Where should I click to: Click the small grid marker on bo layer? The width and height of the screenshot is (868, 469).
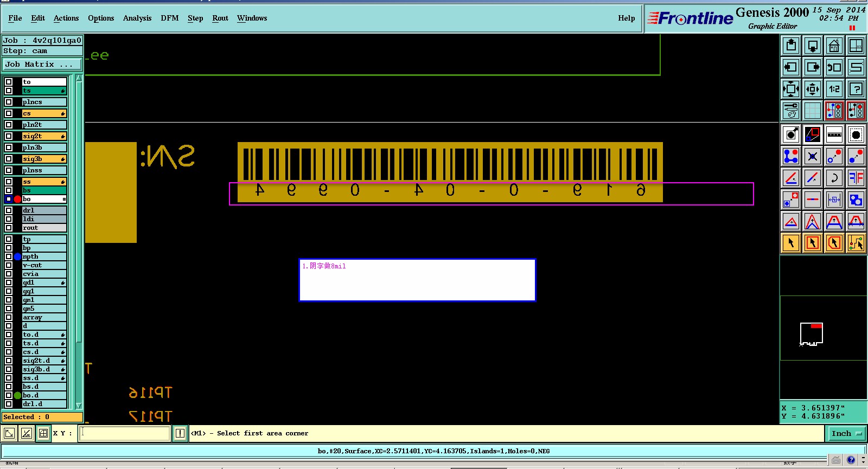point(64,199)
